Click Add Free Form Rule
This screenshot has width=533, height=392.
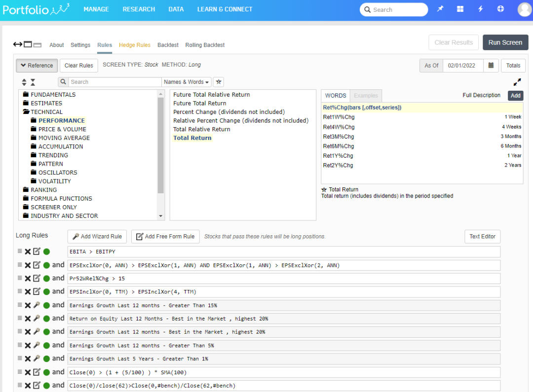click(165, 237)
